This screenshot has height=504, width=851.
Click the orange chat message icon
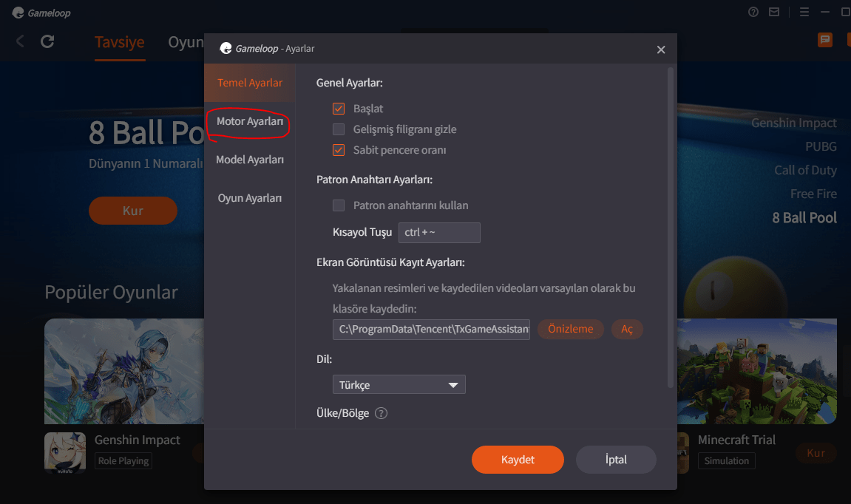coord(825,40)
